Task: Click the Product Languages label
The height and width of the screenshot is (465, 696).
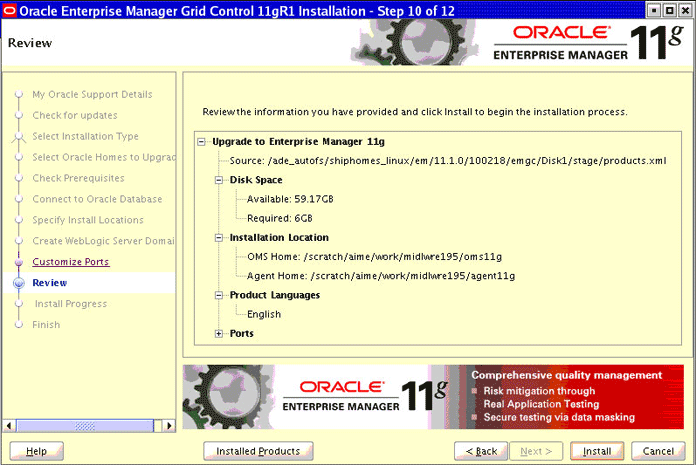Action: (275, 296)
